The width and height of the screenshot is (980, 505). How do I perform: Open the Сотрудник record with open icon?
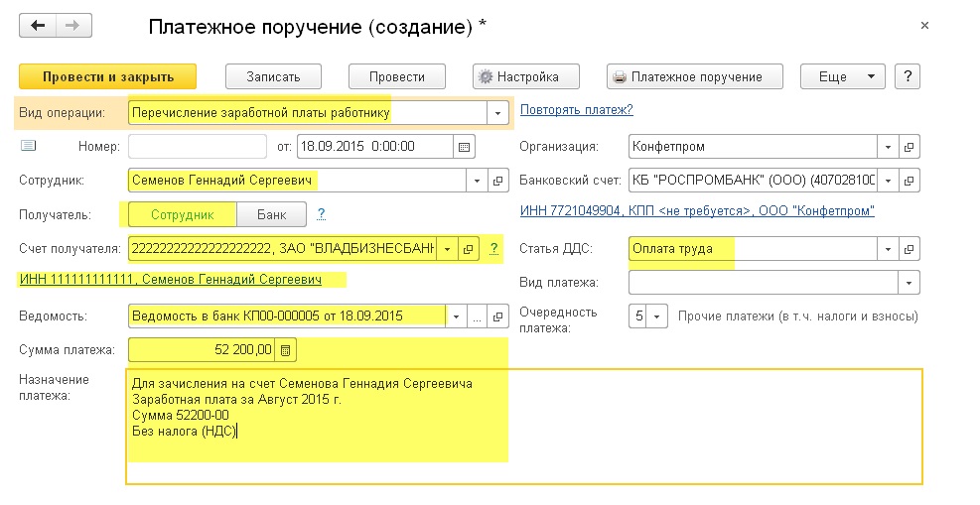tap(497, 181)
